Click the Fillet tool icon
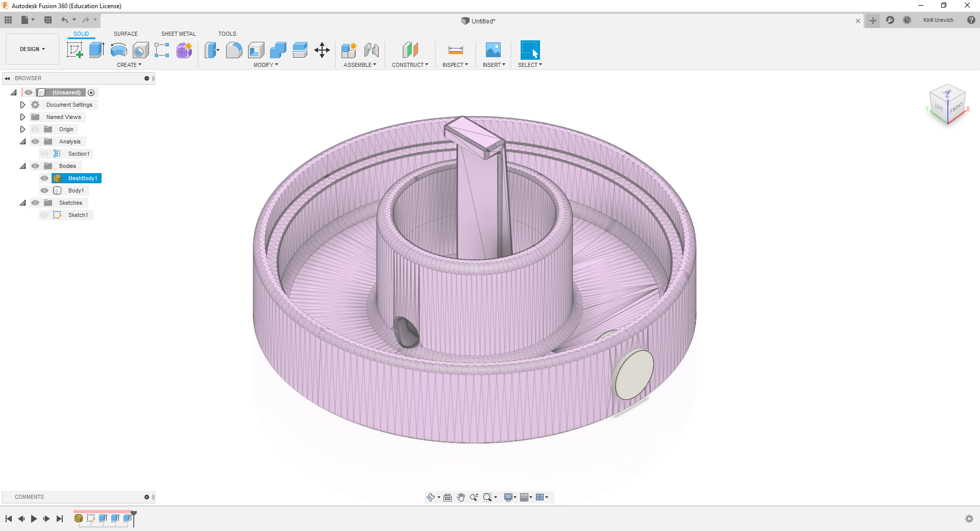 click(x=234, y=50)
